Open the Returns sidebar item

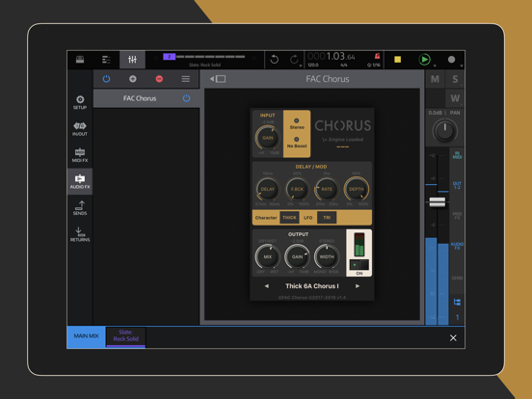pos(80,234)
